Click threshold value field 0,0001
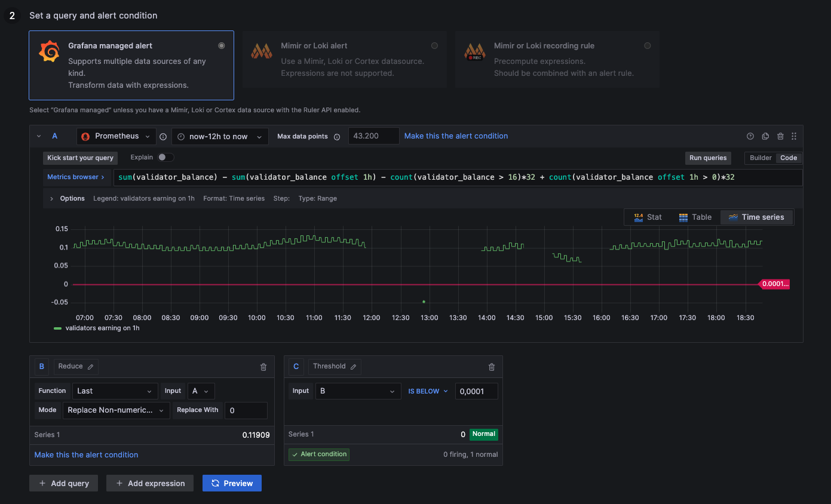The image size is (831, 504). coord(476,391)
